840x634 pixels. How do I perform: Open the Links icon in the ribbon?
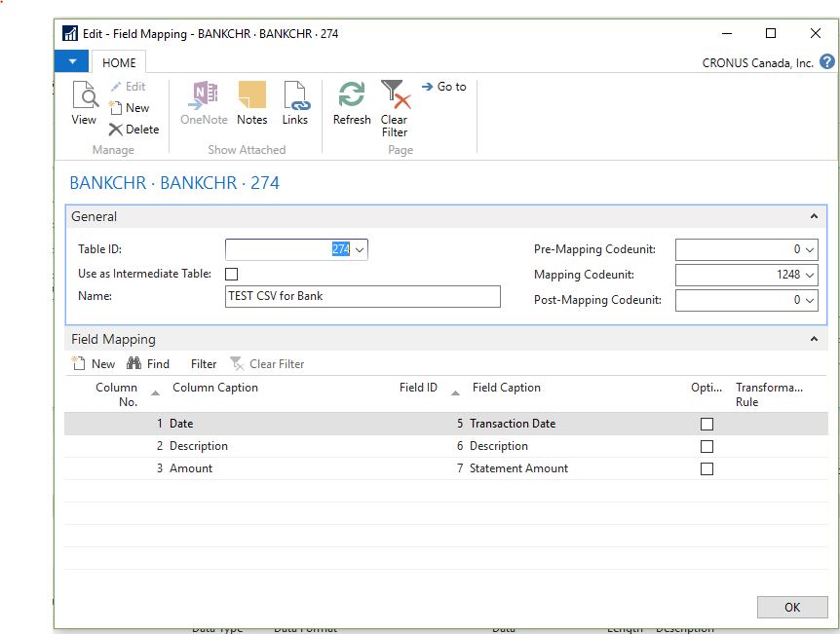click(x=295, y=96)
